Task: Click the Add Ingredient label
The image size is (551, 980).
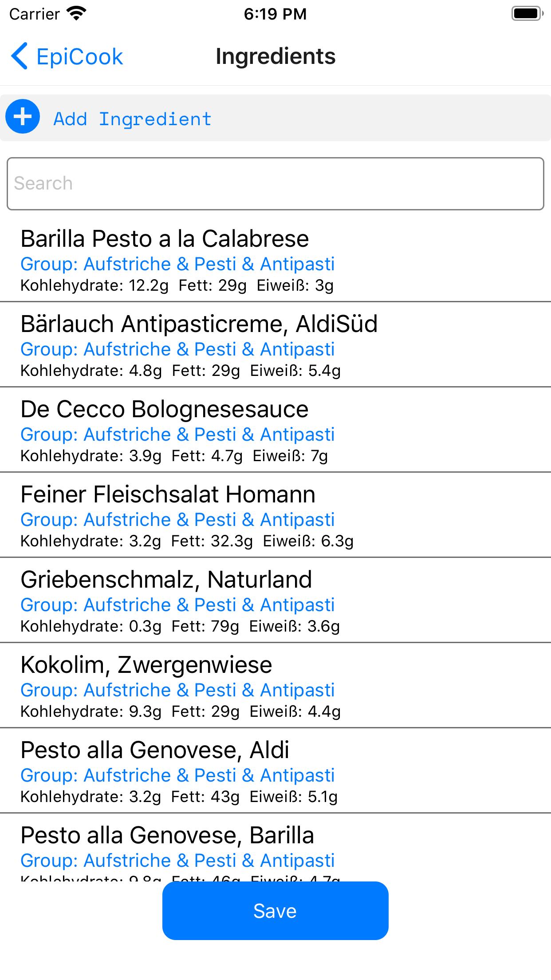Action: 133,119
